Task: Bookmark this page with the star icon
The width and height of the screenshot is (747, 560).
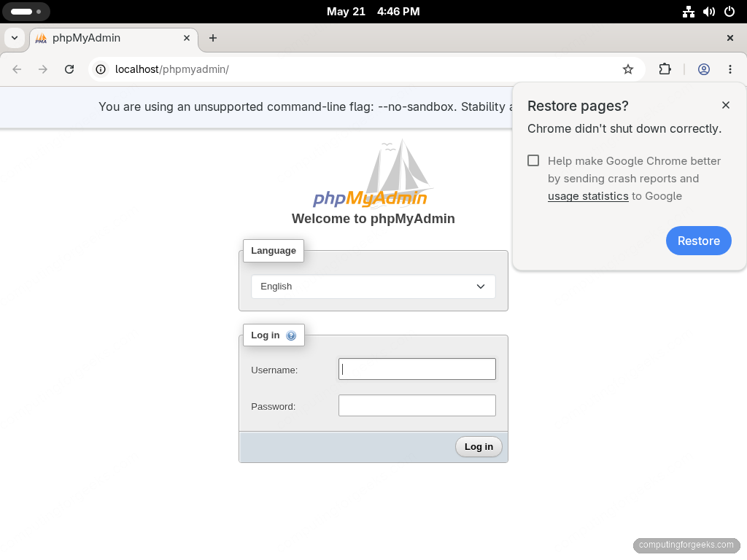Action: [628, 69]
